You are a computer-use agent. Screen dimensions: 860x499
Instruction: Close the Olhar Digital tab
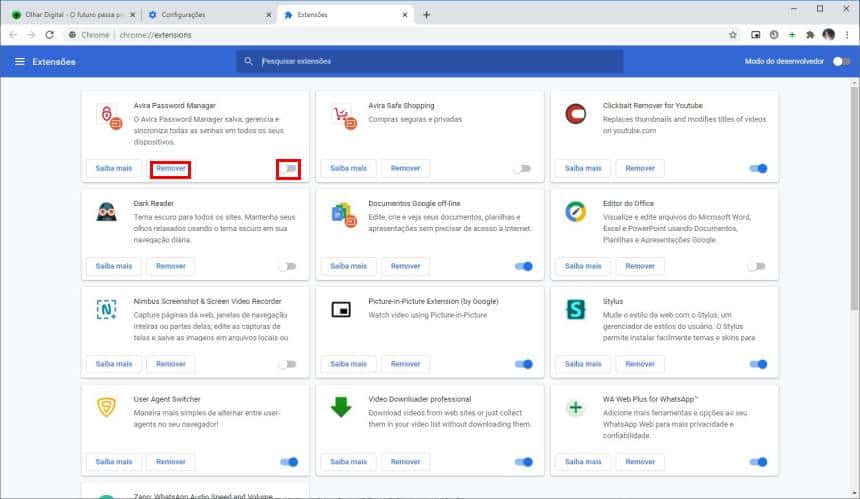[x=132, y=15]
